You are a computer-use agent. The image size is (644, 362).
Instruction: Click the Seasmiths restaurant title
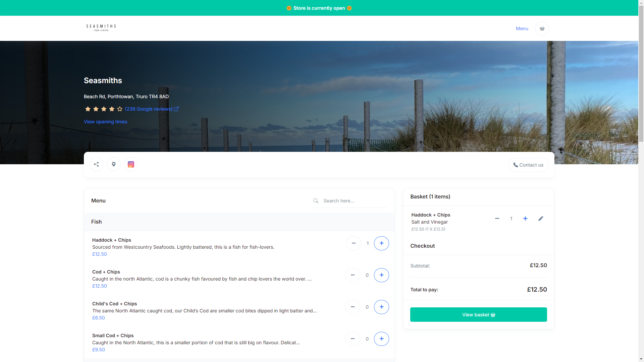tap(103, 81)
